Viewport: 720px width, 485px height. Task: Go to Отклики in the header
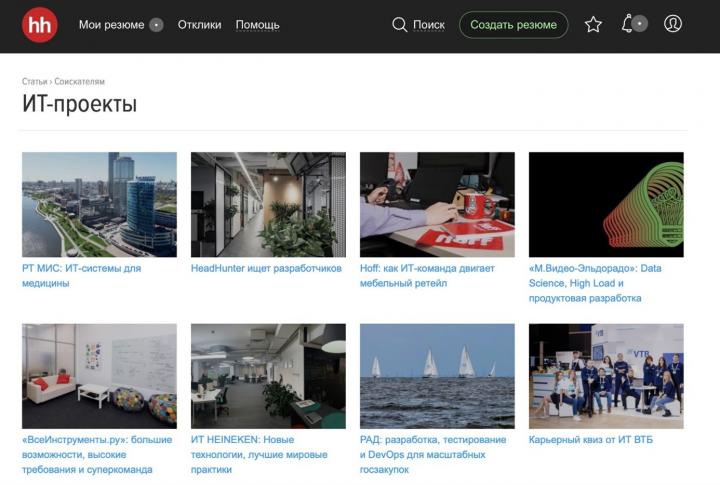pyautogui.click(x=199, y=25)
